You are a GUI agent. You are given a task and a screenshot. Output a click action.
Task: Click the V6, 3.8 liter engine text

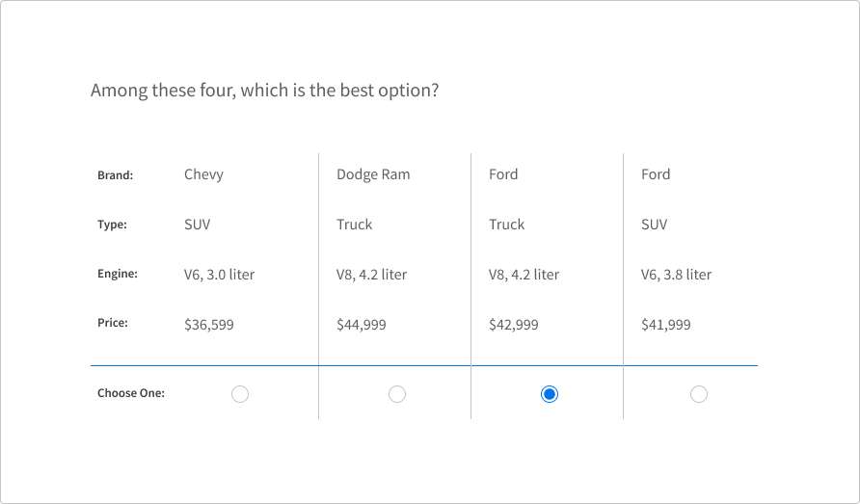tap(677, 275)
